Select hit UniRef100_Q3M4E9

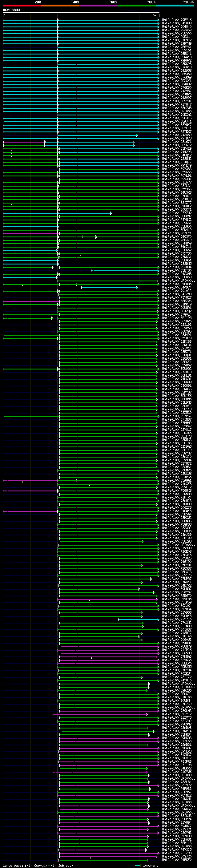pos(176,149)
